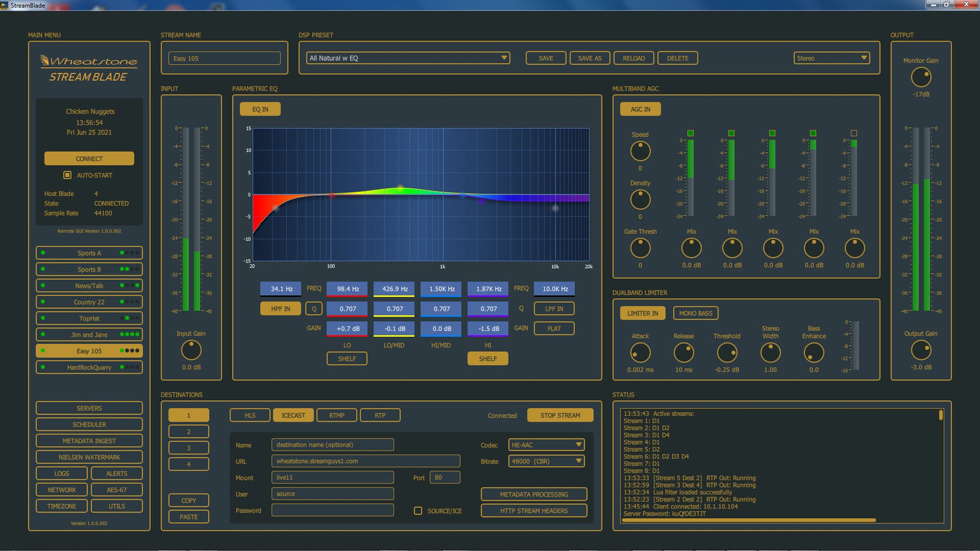Enable the HPF IN filter

(280, 308)
